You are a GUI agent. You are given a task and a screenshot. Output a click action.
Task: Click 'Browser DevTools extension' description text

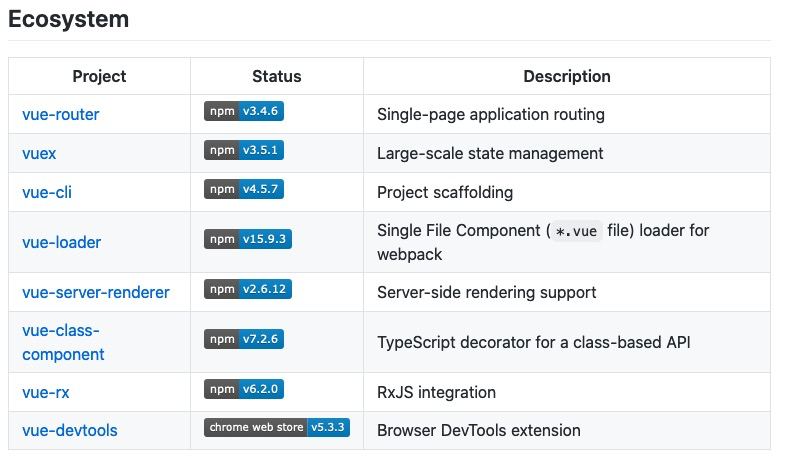click(x=479, y=430)
